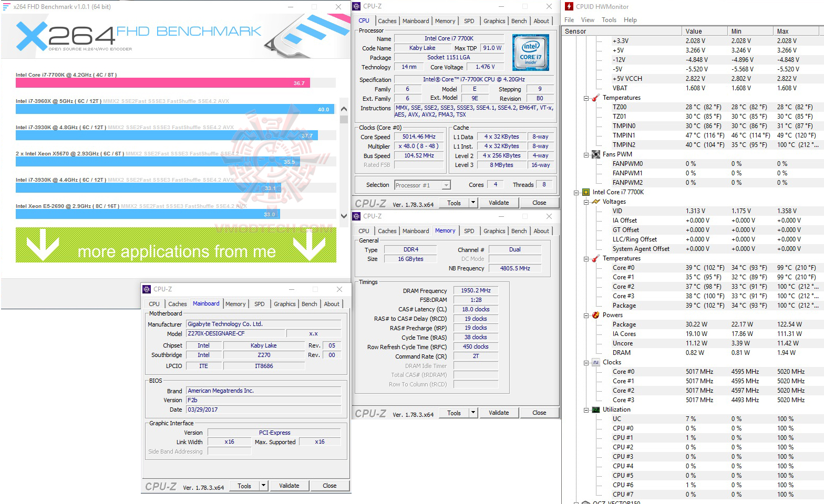
Task: Click Validate in CPU-Z Memory window
Action: [x=499, y=413]
